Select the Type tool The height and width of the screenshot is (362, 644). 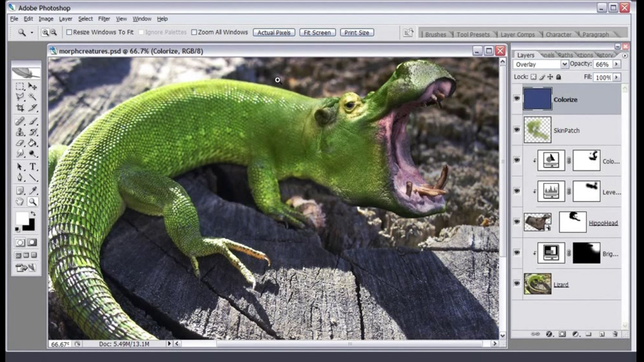tap(33, 167)
